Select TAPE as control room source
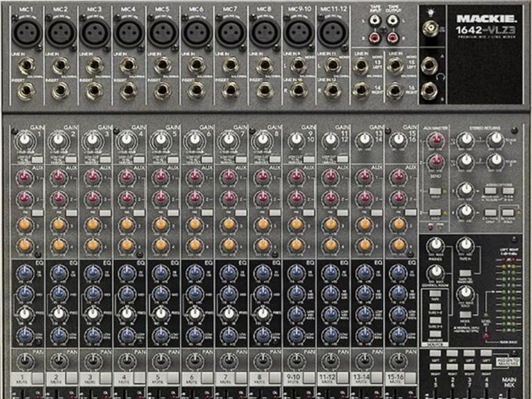Image resolution: width=532 pixels, height=399 pixels. (435, 293)
